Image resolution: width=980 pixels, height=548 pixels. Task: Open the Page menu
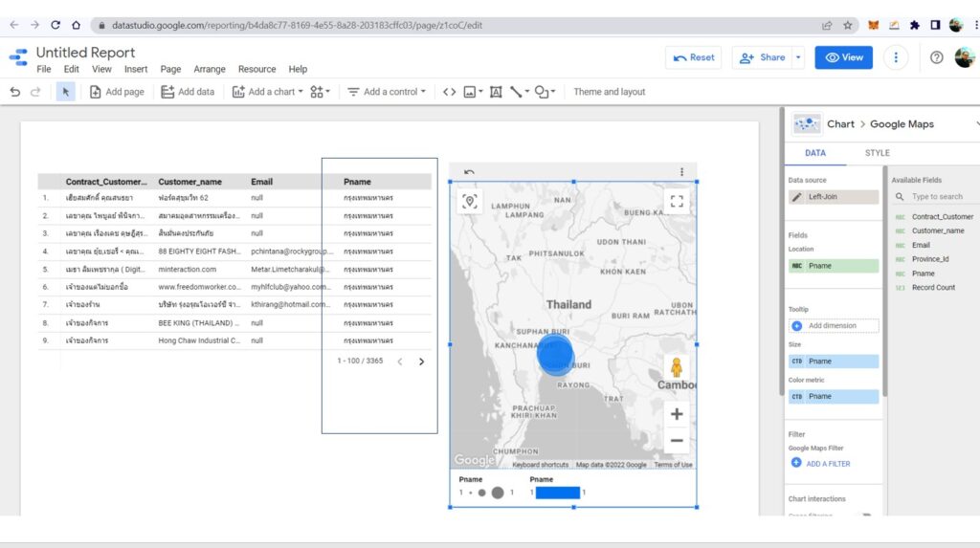coord(170,70)
